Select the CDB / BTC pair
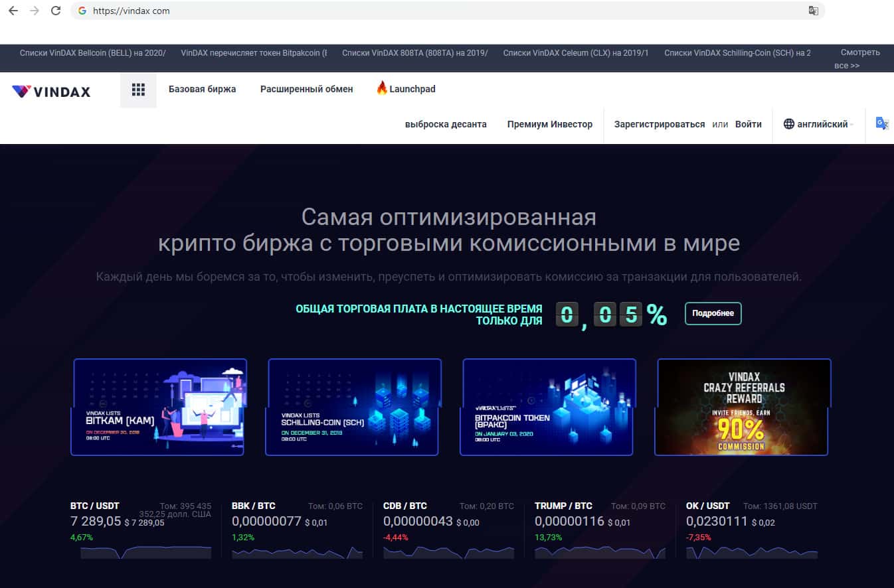 pos(405,506)
